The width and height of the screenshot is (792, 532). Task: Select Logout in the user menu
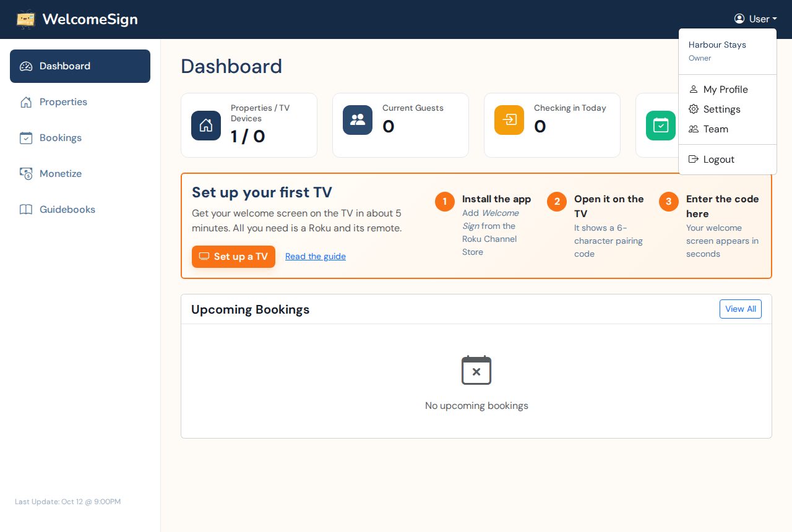(x=728, y=160)
